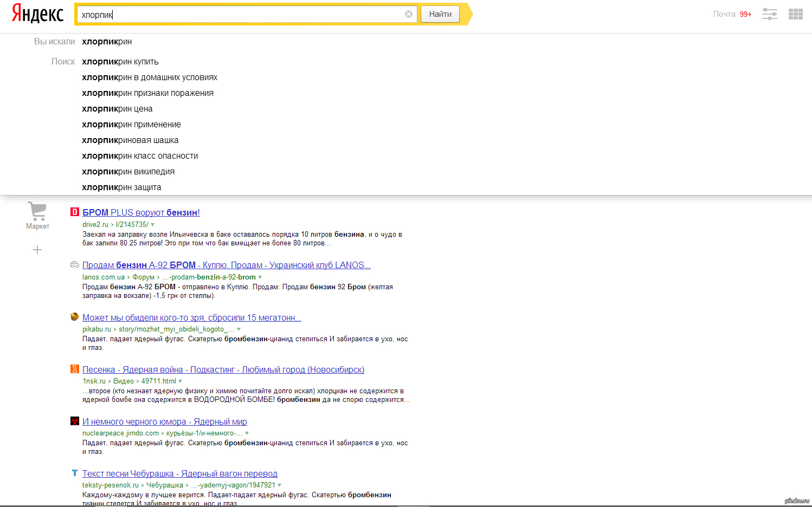Expand lanos.com.ua result arrow menu
Viewport: 812px width, 507px height.
point(260,277)
